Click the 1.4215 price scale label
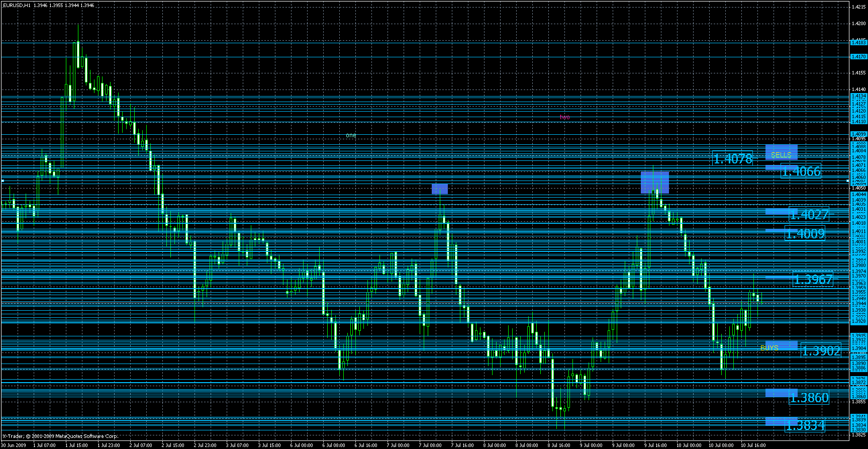This screenshot has height=449, width=868. click(858, 7)
